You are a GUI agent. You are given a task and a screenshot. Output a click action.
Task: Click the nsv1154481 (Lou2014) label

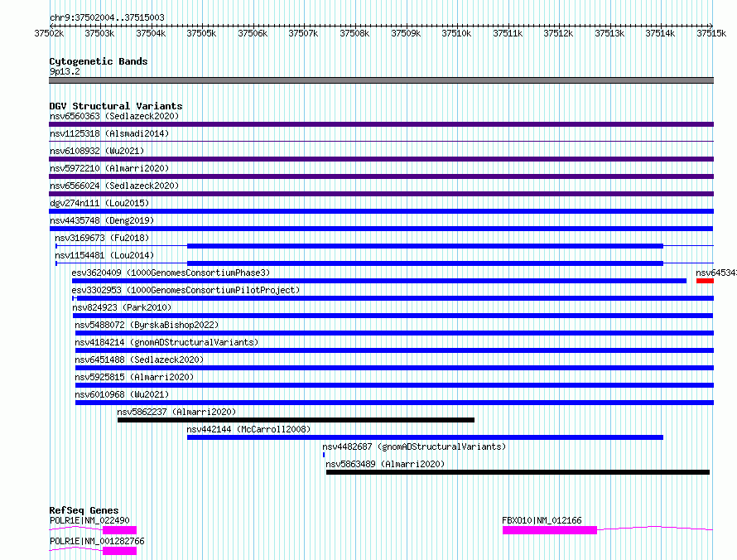coord(104,255)
